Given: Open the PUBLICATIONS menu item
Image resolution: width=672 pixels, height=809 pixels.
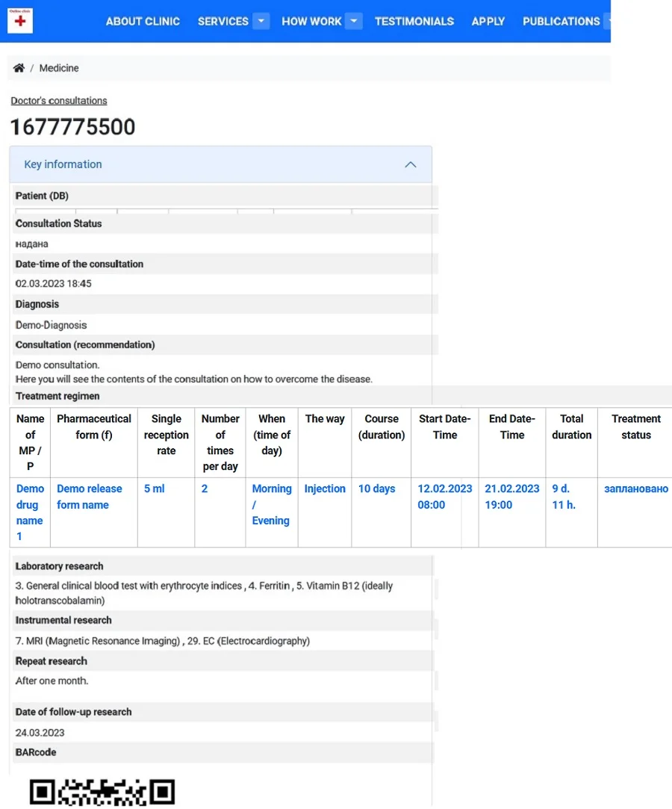Looking at the screenshot, I should tap(561, 21).
